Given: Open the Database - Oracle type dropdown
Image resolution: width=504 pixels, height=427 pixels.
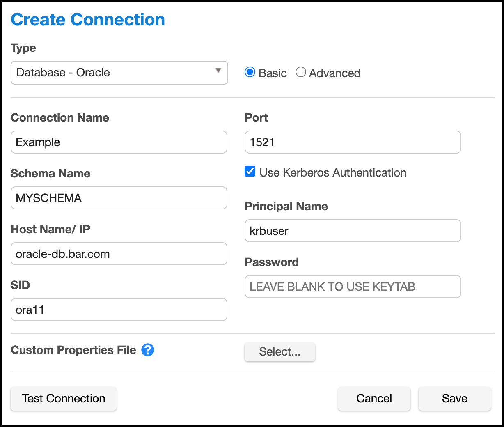Looking at the screenshot, I should pyautogui.click(x=119, y=73).
